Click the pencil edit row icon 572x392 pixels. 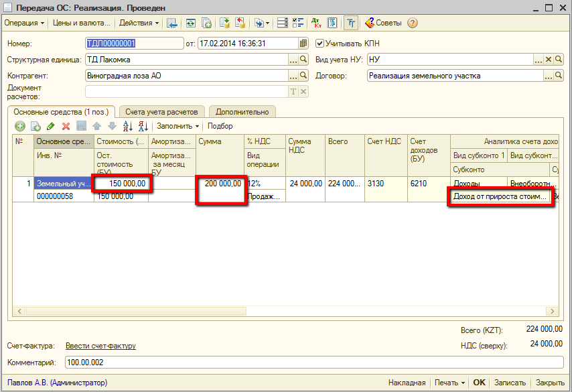[50, 126]
